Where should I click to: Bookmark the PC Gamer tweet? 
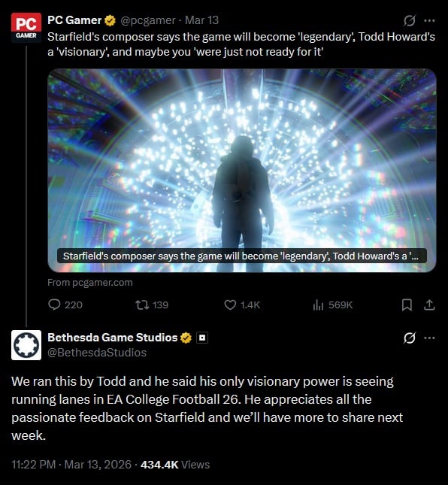[407, 305]
